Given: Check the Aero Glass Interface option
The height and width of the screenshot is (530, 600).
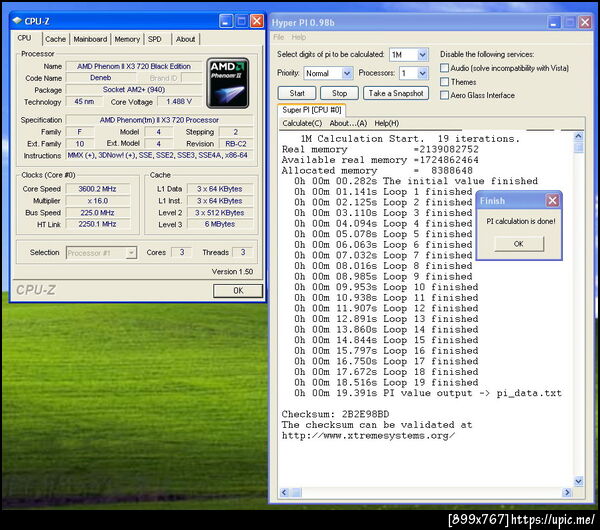Looking at the screenshot, I should tap(445, 96).
